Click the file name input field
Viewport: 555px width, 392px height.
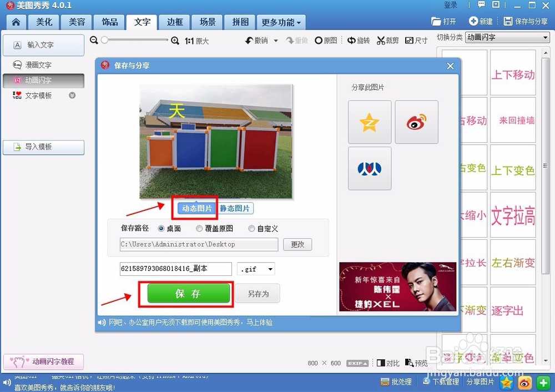click(176, 269)
